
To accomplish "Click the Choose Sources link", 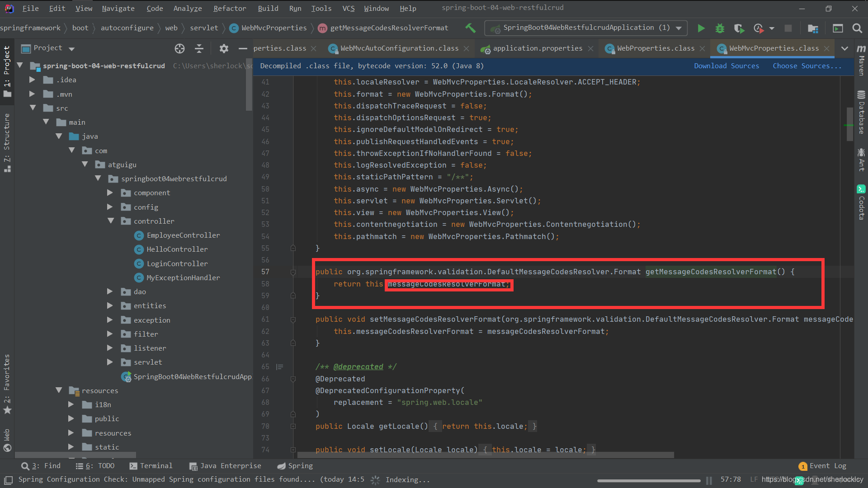I will pyautogui.click(x=807, y=66).
